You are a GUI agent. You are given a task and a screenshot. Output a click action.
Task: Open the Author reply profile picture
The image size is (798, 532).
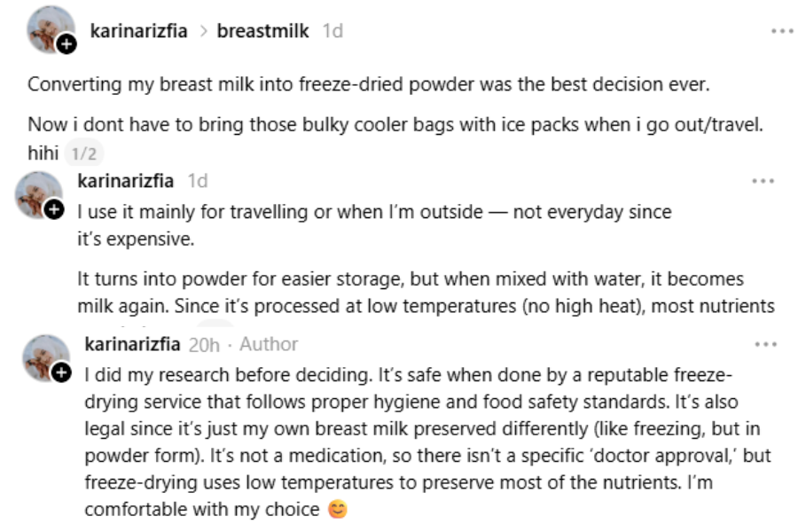[x=46, y=358]
